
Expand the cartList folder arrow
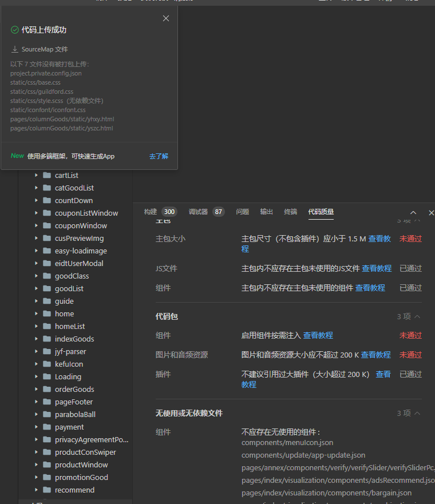(x=36, y=175)
